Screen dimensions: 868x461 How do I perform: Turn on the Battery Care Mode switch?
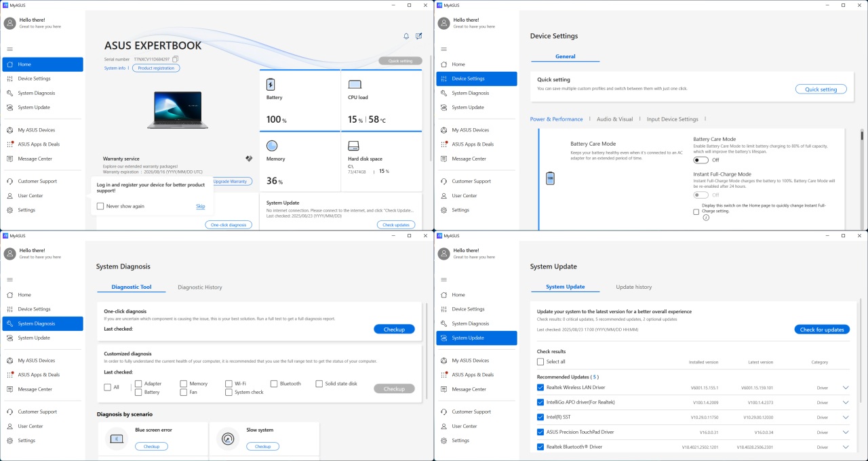(x=701, y=160)
